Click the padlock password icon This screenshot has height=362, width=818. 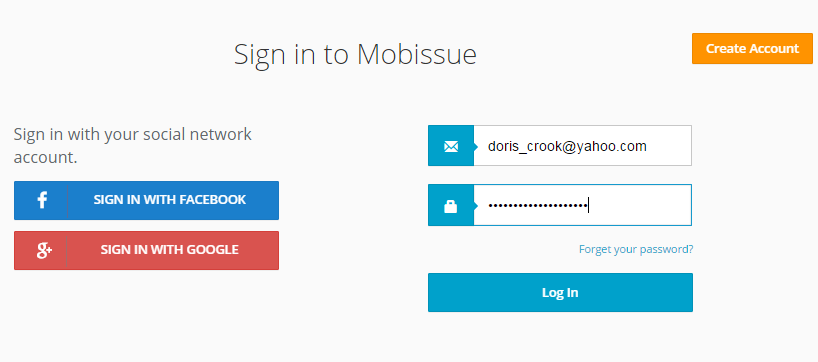click(x=450, y=206)
